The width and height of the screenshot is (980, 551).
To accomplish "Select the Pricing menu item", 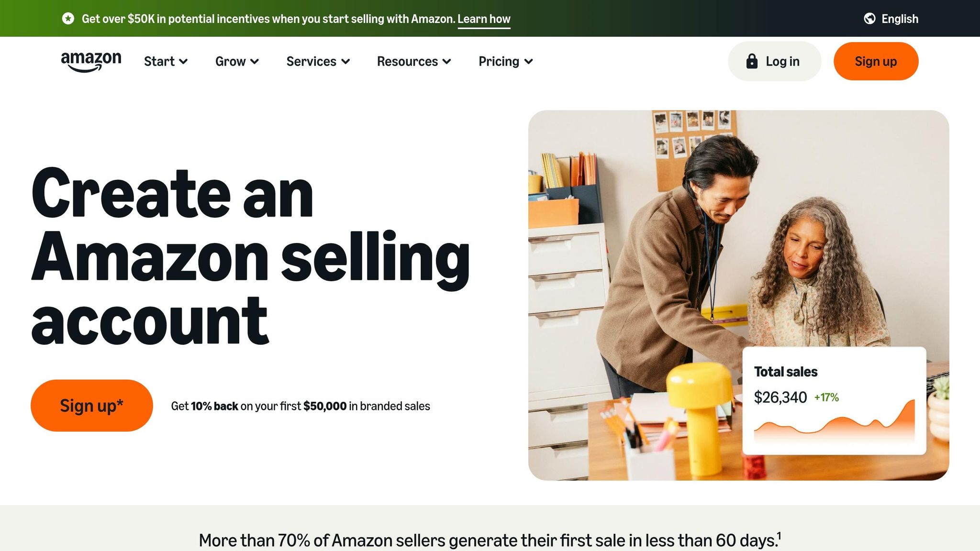I will click(x=499, y=61).
